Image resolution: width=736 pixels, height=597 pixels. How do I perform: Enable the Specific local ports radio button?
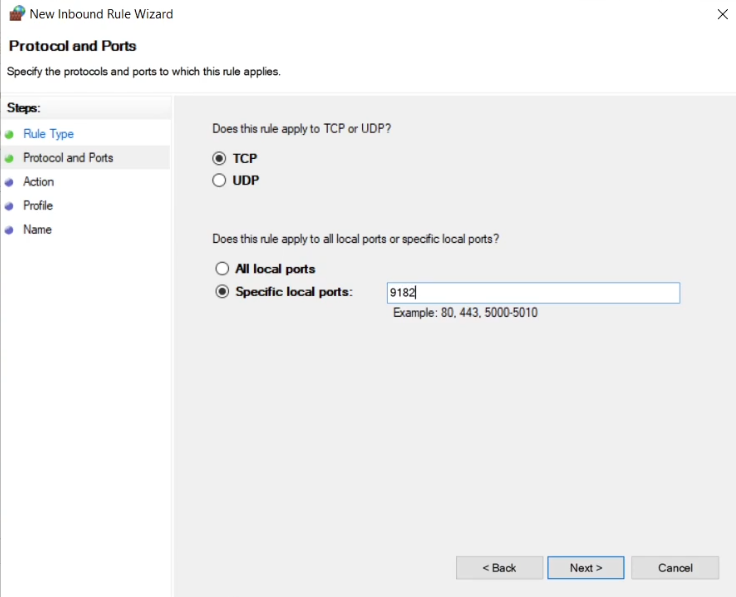pyautogui.click(x=222, y=292)
